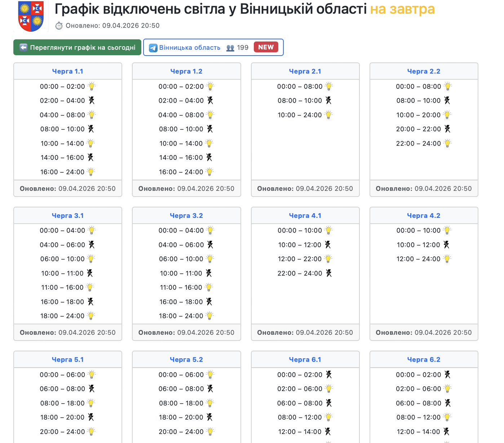Viewport: 504px width, 443px height.
Task: Click back arrow icon in green button
Action: pyautogui.click(x=23, y=48)
